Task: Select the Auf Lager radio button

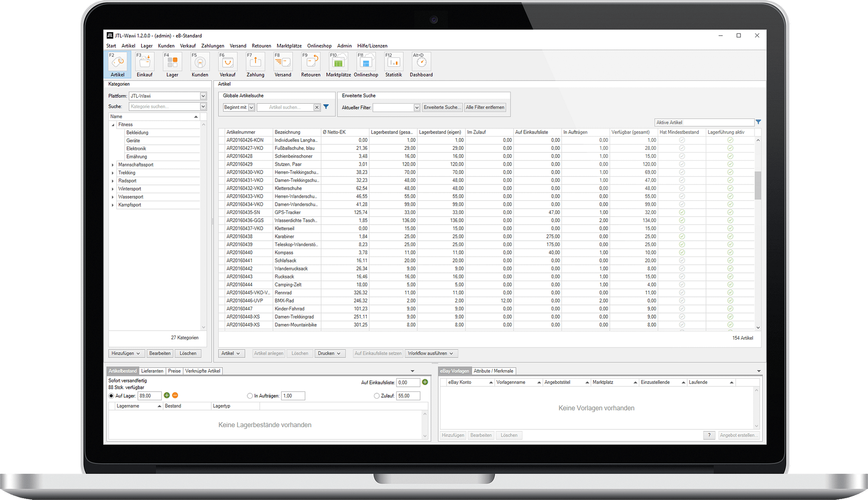Action: point(111,396)
